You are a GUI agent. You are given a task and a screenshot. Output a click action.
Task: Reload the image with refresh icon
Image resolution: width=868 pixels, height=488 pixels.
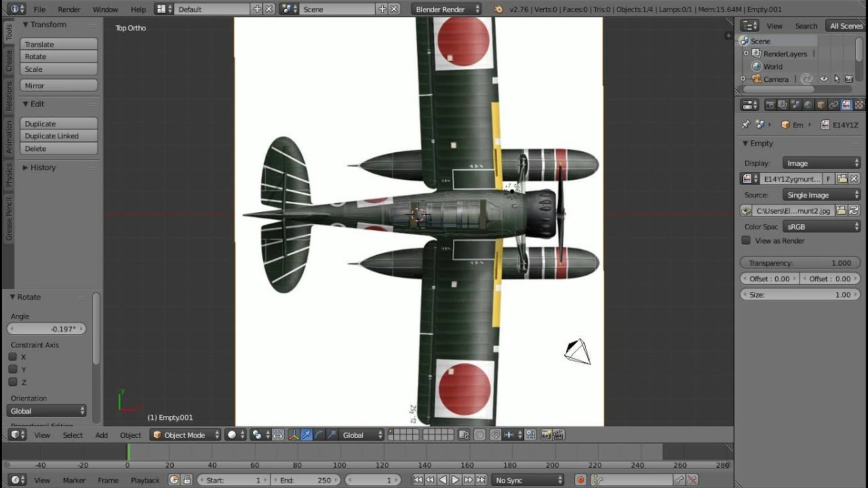coord(854,211)
